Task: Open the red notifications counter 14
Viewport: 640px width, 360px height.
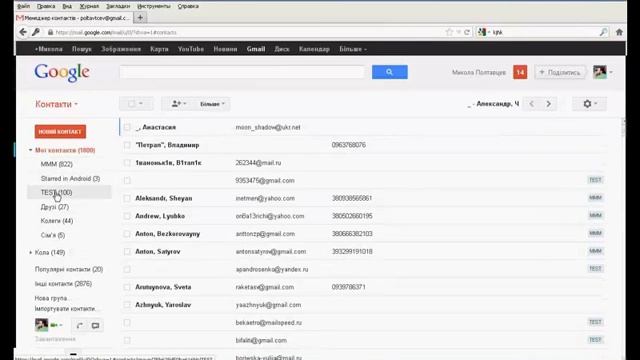Action: [x=520, y=72]
